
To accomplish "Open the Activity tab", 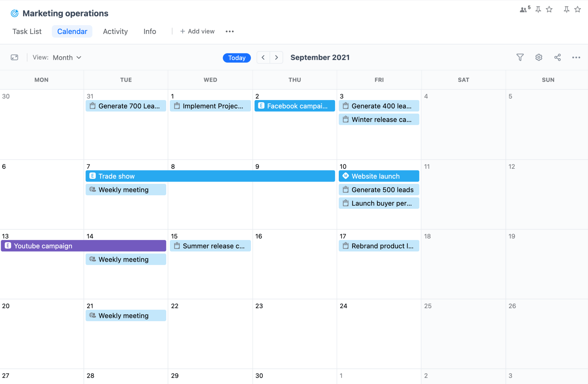I will (115, 31).
